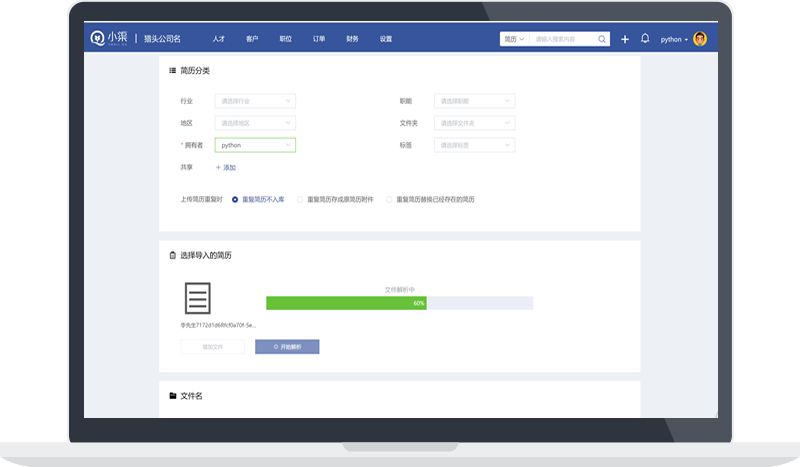Click the folder icon beside 文件名
This screenshot has width=800, height=467.
point(172,396)
